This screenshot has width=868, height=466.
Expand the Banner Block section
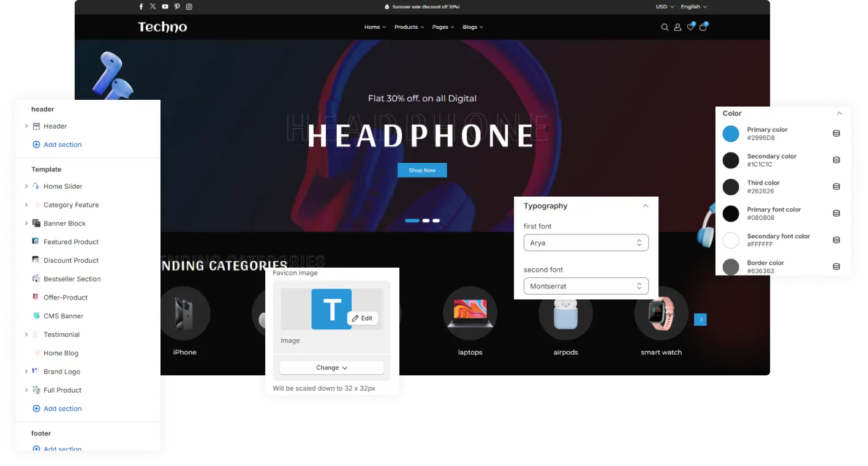[x=26, y=224]
